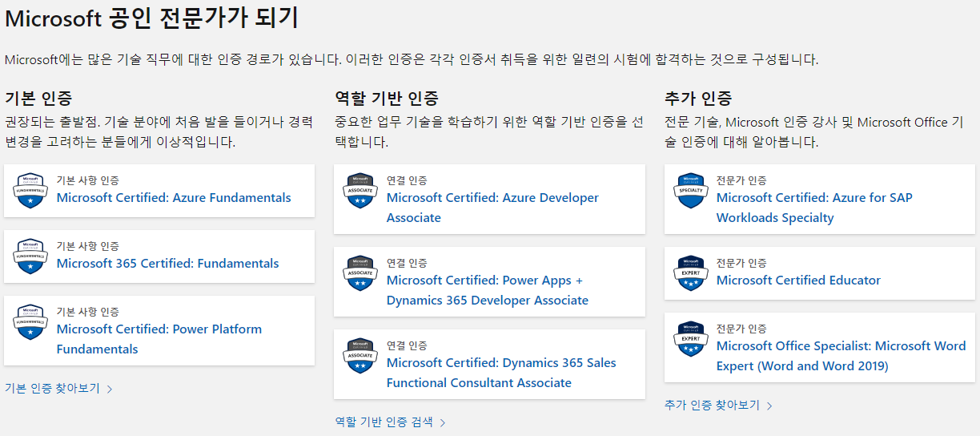Open Microsoft Certified Educator link
The image size is (980, 436).
pos(798,281)
